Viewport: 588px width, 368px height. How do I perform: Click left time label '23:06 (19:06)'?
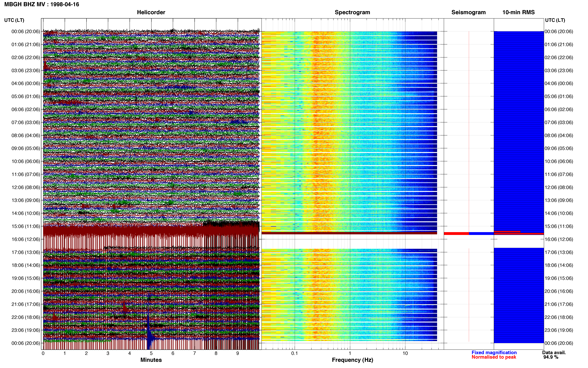click(26, 330)
